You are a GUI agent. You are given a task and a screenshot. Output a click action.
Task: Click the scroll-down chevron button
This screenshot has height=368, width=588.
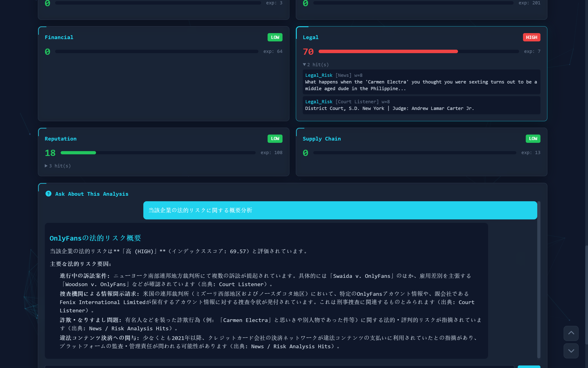[571, 351]
